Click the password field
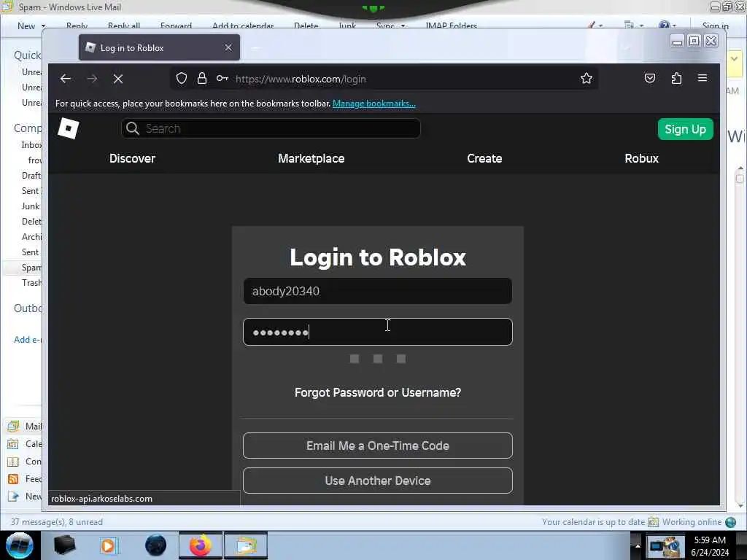 tap(378, 332)
